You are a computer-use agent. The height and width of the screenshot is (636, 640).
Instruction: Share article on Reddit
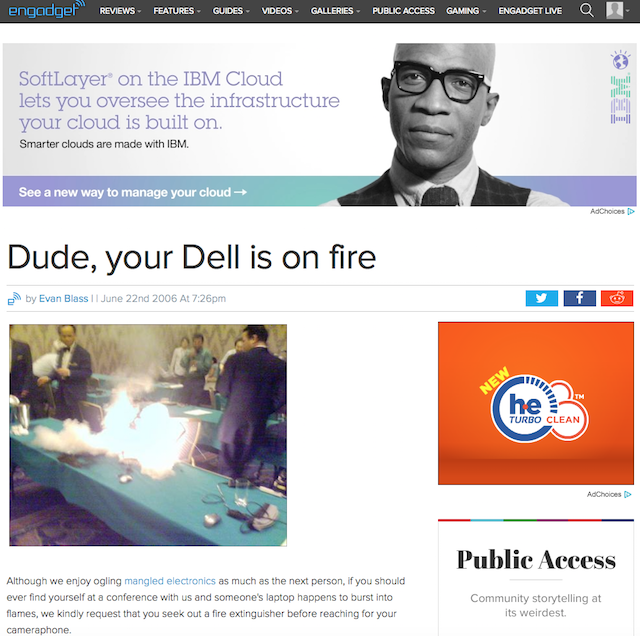point(617,298)
